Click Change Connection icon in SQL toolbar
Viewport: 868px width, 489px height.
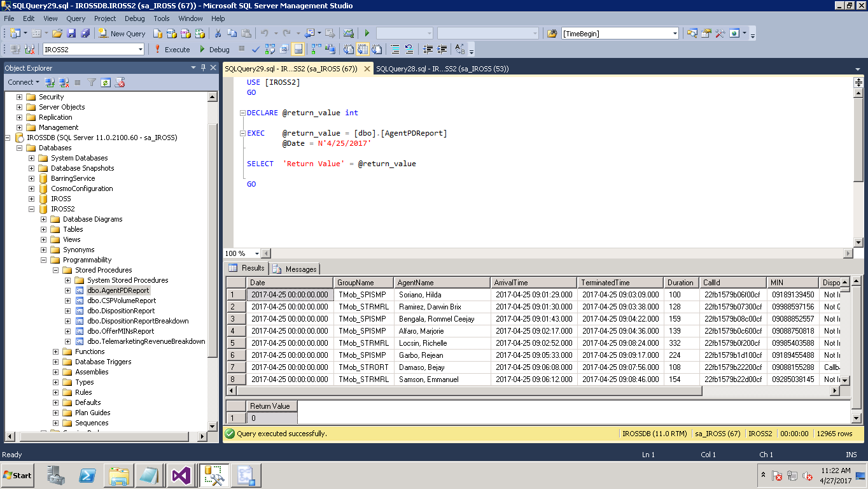click(x=29, y=49)
